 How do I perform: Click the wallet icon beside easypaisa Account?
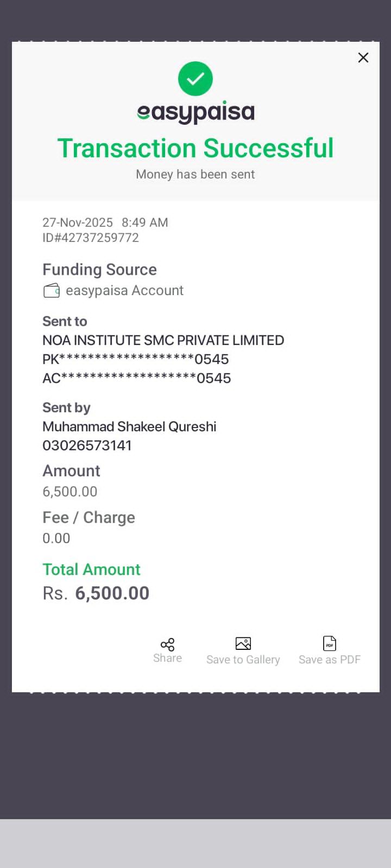point(52,291)
